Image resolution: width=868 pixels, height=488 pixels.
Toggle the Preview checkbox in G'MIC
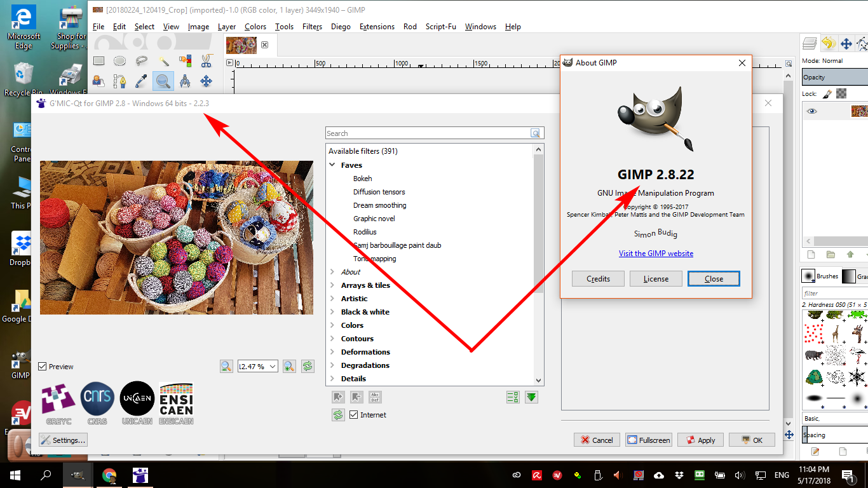tap(43, 367)
